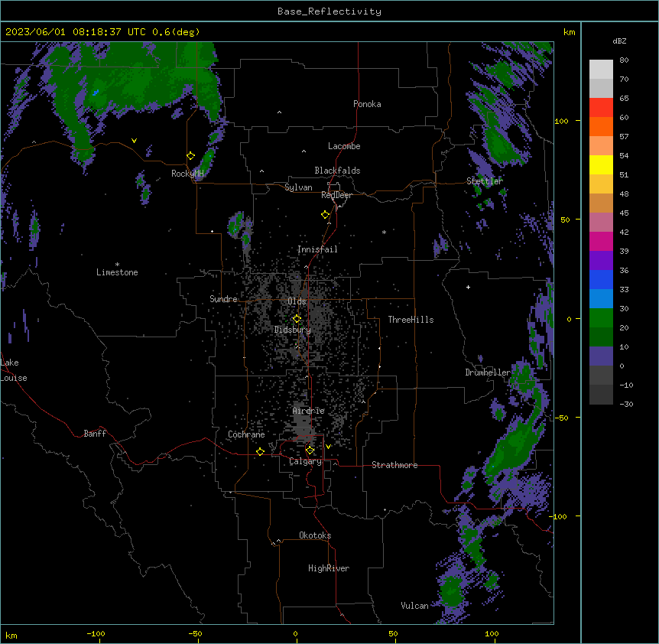The image size is (659, 644).
Task: Click the yellow diamond marker above Calgary label
Action: point(310,450)
